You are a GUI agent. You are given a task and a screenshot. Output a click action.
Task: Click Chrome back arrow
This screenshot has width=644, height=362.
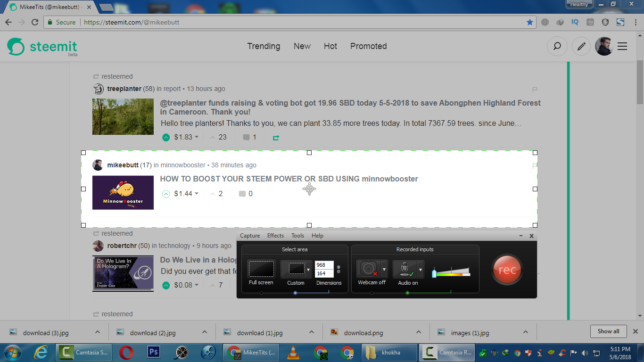point(8,22)
